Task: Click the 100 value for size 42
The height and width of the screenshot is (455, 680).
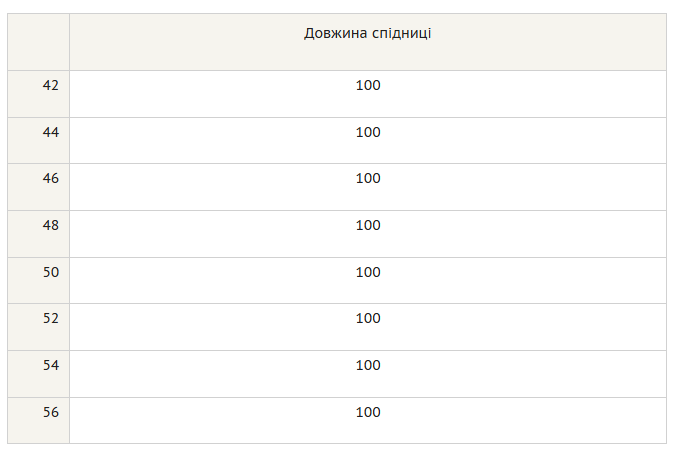Action: tap(368, 85)
